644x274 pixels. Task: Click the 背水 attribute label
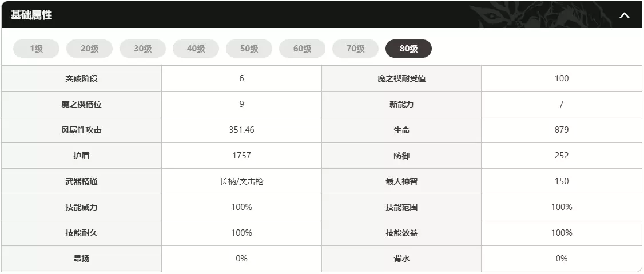pyautogui.click(x=401, y=259)
